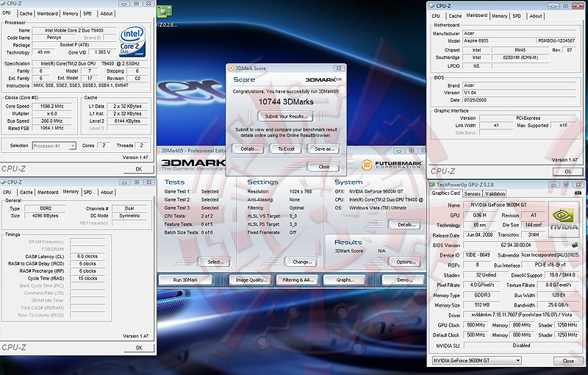Open the Memory tab in the CPU-Z motherboard window
The width and height of the screenshot is (588, 375).
(500, 16)
